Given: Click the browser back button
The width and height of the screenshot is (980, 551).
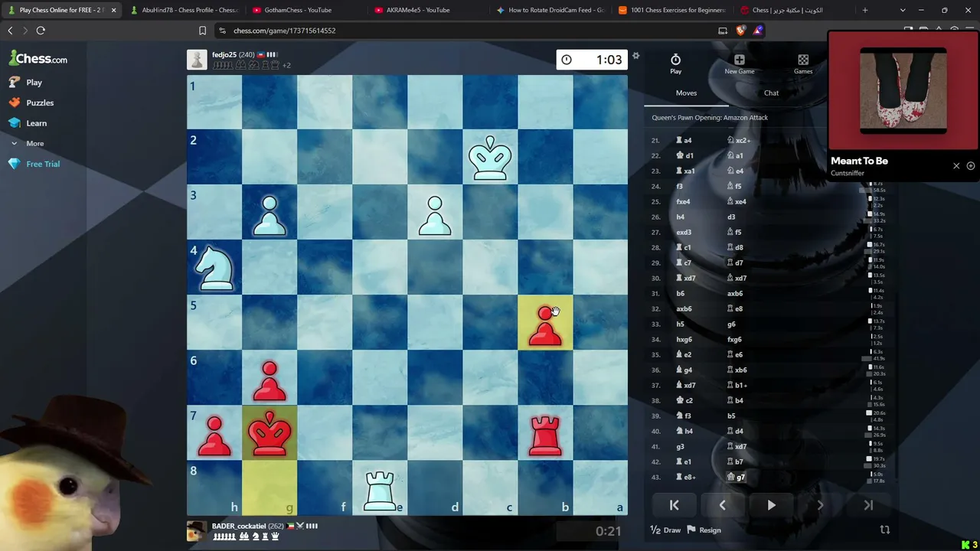Looking at the screenshot, I should pos(10,31).
